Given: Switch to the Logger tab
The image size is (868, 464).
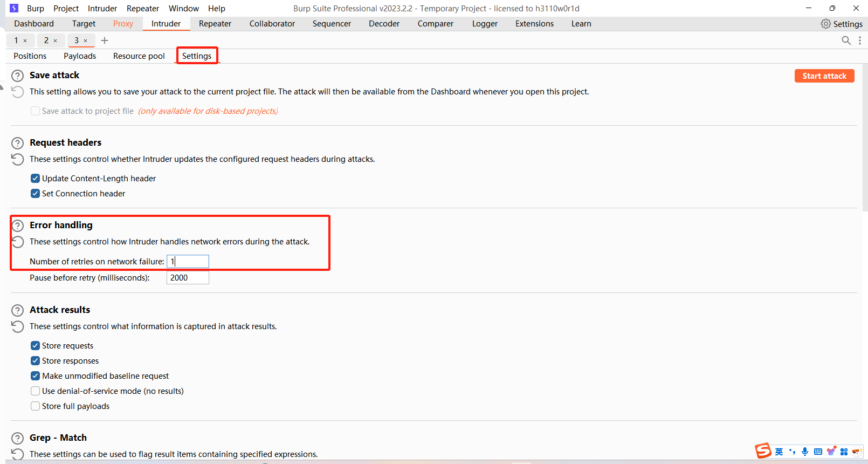Looking at the screenshot, I should 485,24.
